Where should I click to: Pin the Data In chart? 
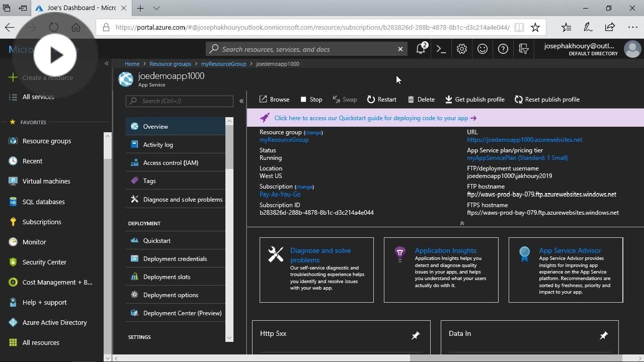(x=604, y=335)
